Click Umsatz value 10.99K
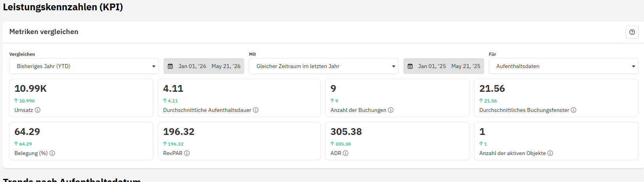 point(30,89)
